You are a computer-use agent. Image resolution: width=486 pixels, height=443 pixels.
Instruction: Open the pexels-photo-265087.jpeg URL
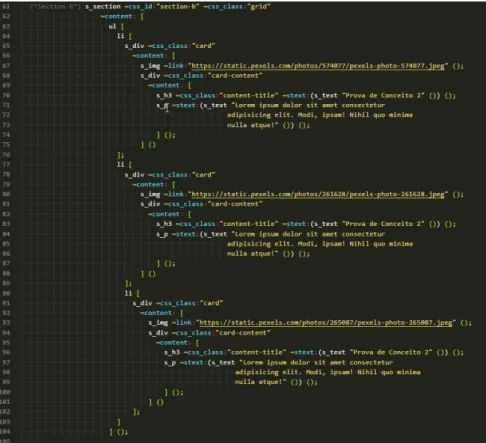pyautogui.click(x=326, y=322)
